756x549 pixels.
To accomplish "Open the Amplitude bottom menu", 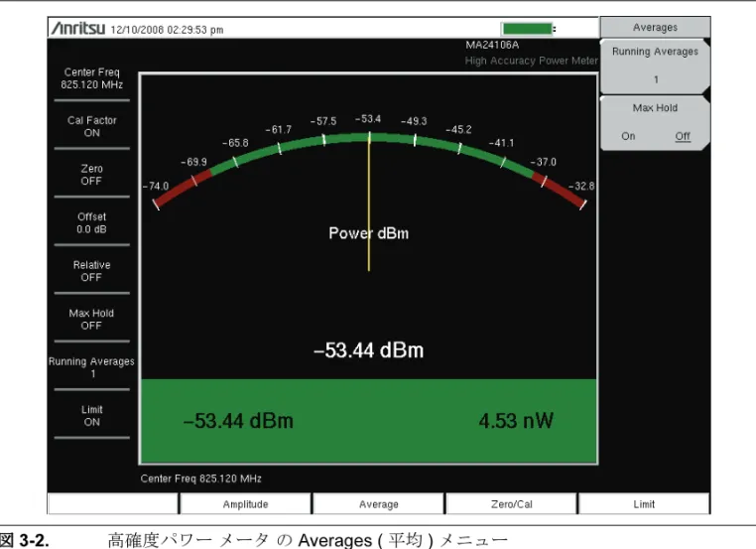I will click(x=245, y=504).
